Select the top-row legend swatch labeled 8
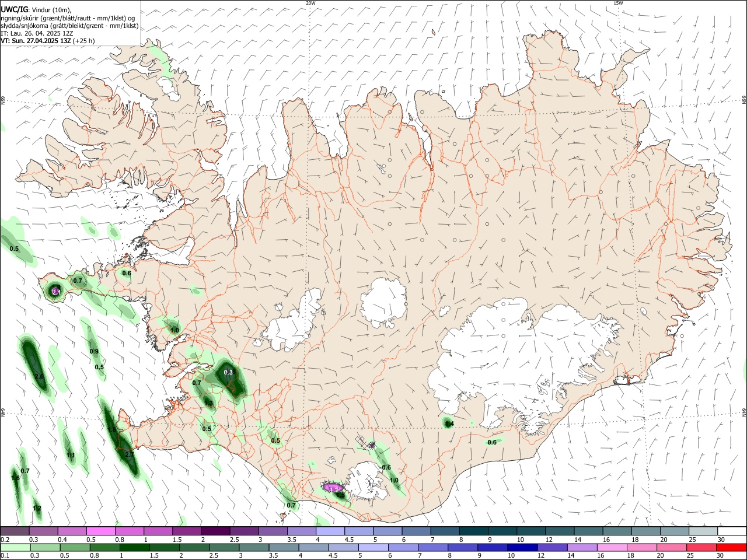This screenshot has height=560, width=747. click(474, 531)
